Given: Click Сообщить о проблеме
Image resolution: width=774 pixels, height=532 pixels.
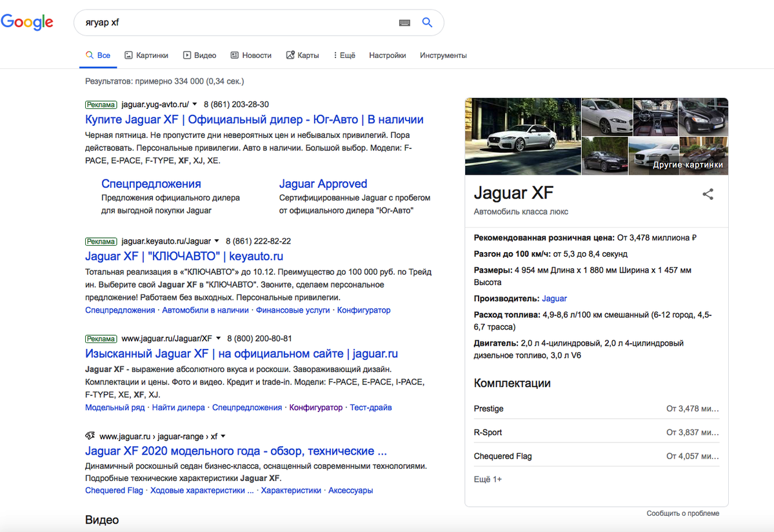Looking at the screenshot, I should [682, 513].
